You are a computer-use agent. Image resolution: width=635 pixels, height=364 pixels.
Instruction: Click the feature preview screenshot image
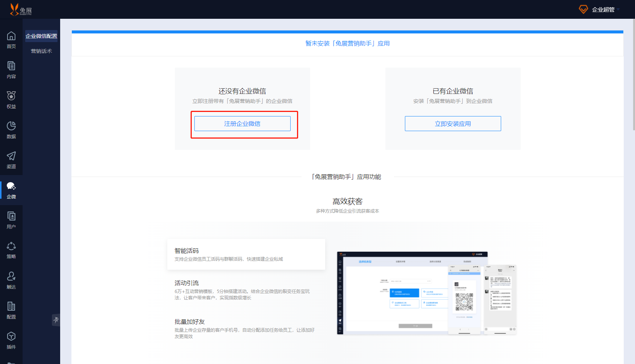(427, 293)
